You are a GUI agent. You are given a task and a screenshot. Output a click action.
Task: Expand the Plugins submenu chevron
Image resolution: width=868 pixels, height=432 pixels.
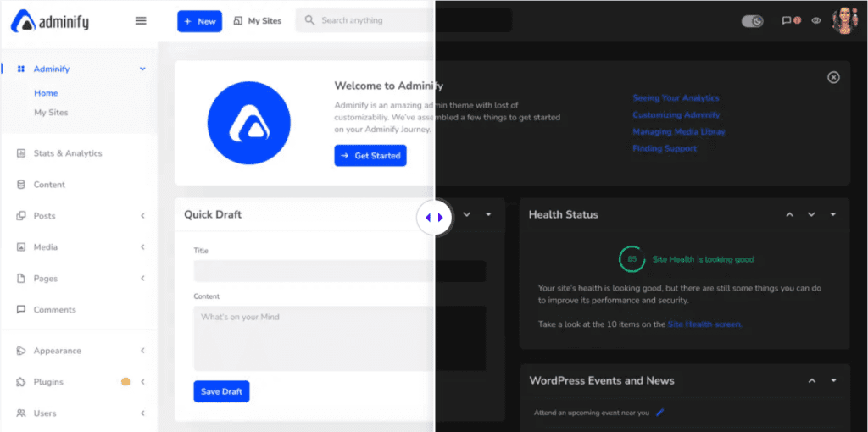tap(142, 382)
